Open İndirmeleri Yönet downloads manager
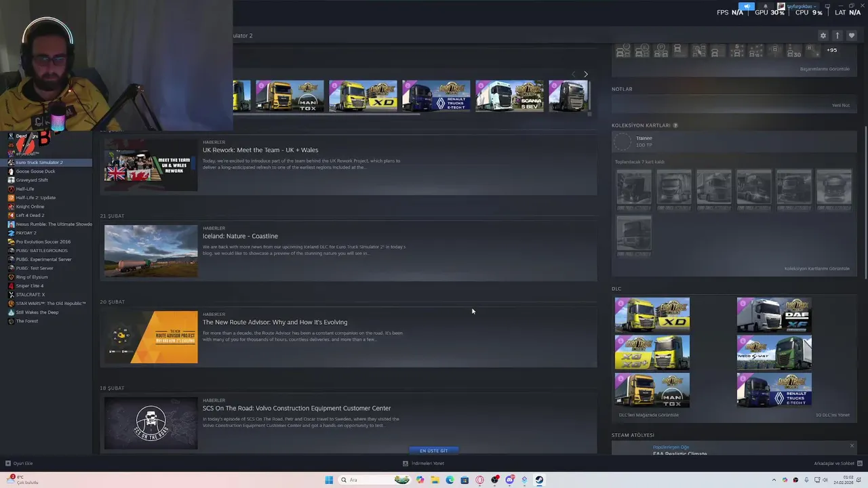The width and height of the screenshot is (868, 488). [x=424, y=464]
